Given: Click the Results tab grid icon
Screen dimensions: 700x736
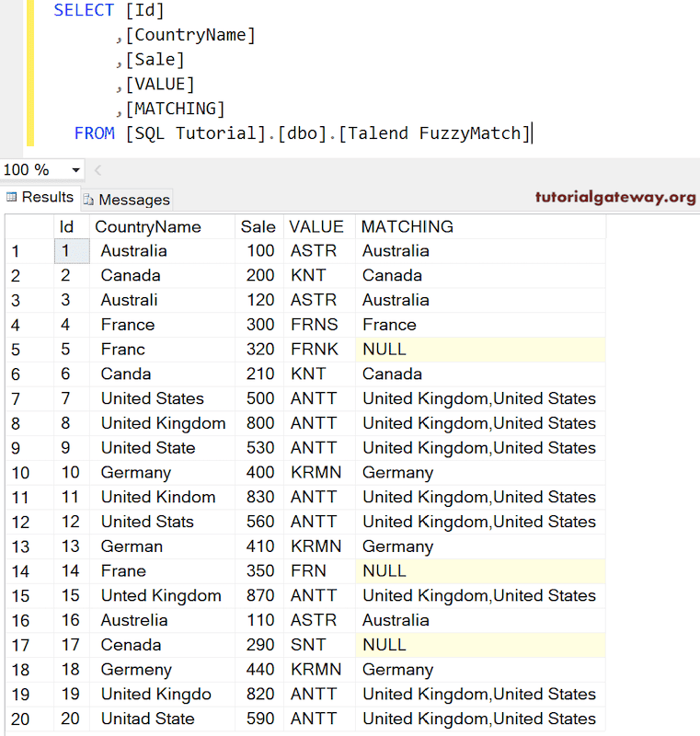Looking at the screenshot, I should (x=12, y=197).
